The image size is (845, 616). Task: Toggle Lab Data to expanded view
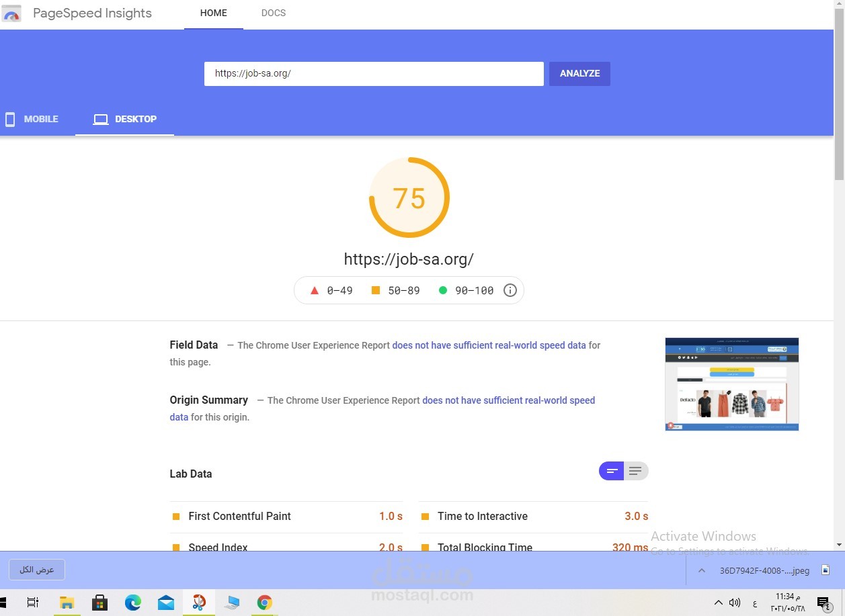(636, 471)
